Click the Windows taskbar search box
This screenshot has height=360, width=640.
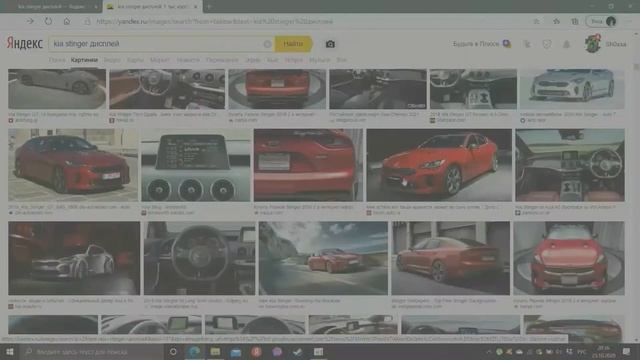(x=92, y=352)
